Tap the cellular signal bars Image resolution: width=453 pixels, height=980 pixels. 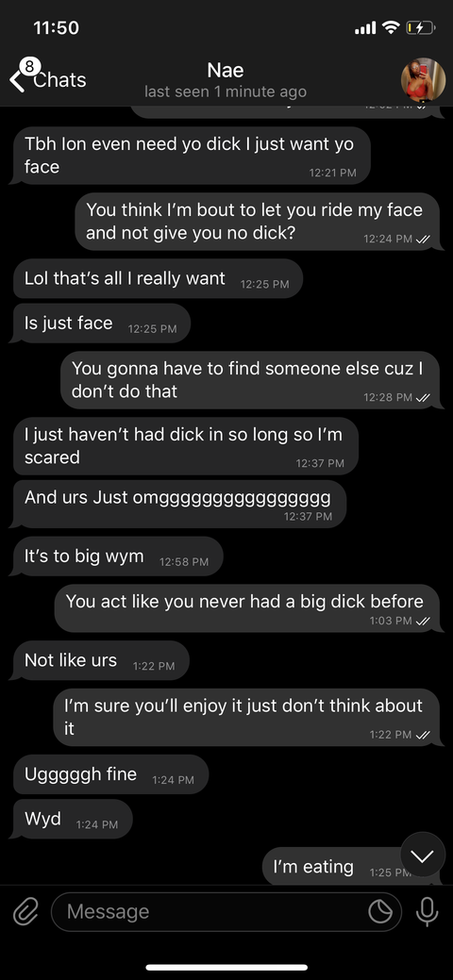click(x=365, y=28)
